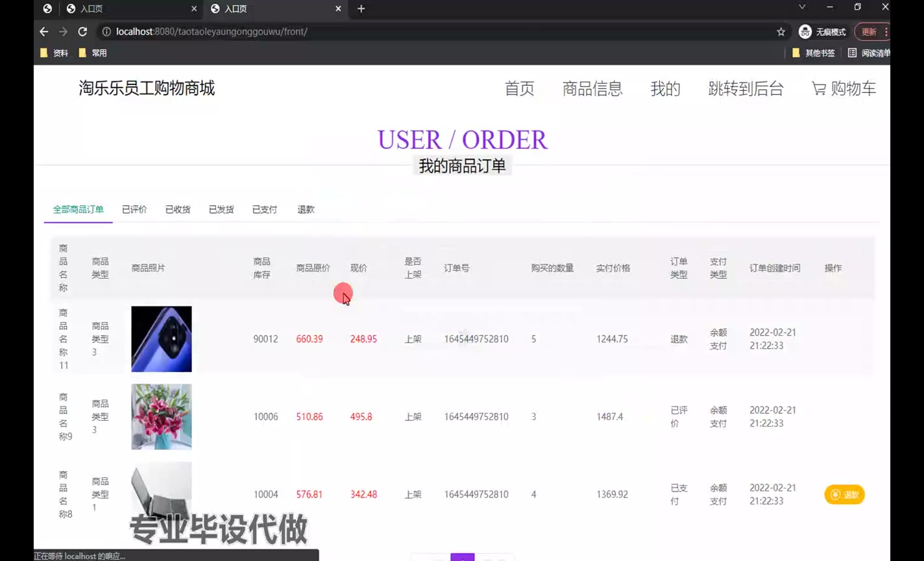The width and height of the screenshot is (924, 561).
Task: Click stock value 10006
Action: 265,417
